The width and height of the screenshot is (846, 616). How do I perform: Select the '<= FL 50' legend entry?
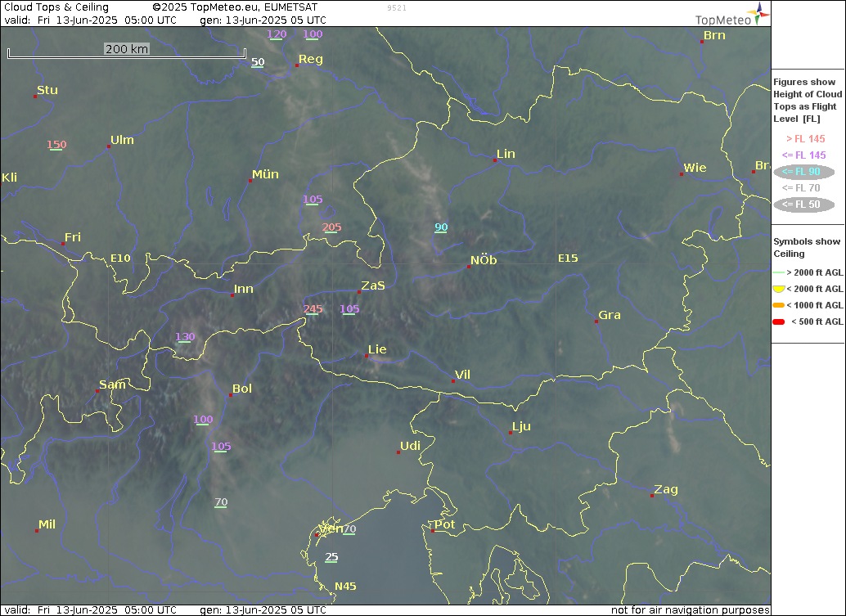[804, 205]
